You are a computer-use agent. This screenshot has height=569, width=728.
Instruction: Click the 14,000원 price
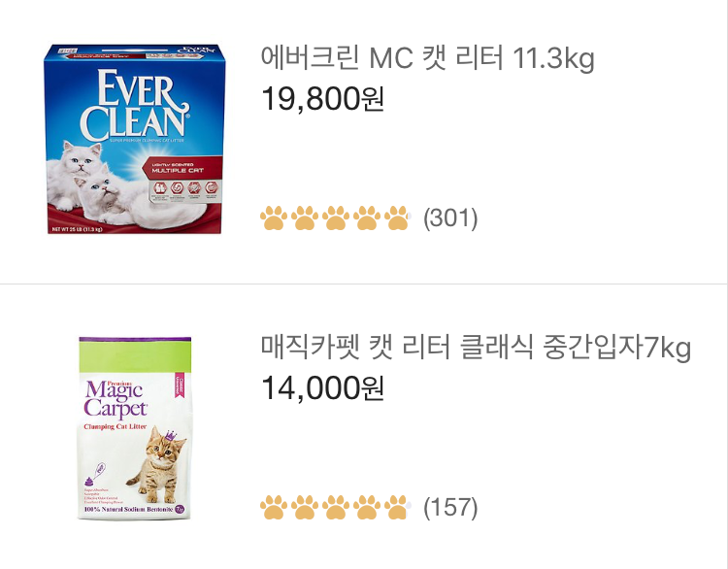[322, 387]
